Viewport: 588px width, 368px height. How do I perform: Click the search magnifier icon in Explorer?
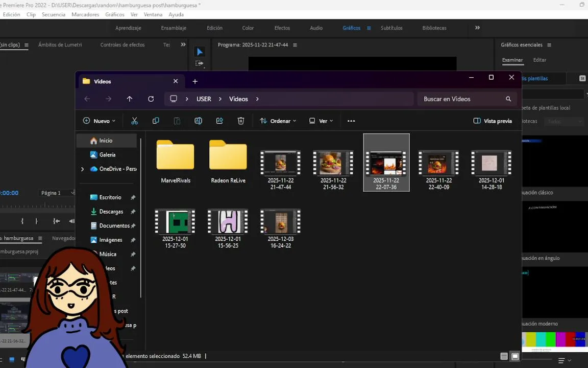coord(508,99)
